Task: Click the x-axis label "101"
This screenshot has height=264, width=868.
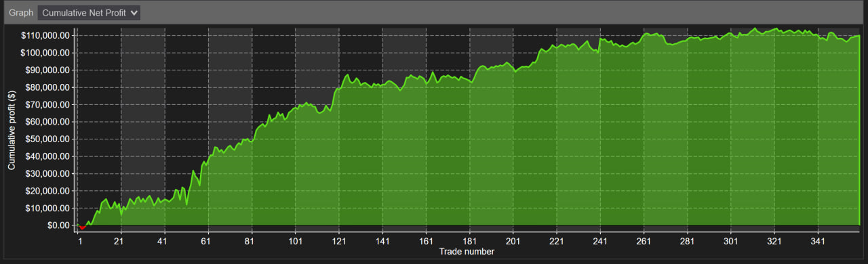Action: point(295,241)
